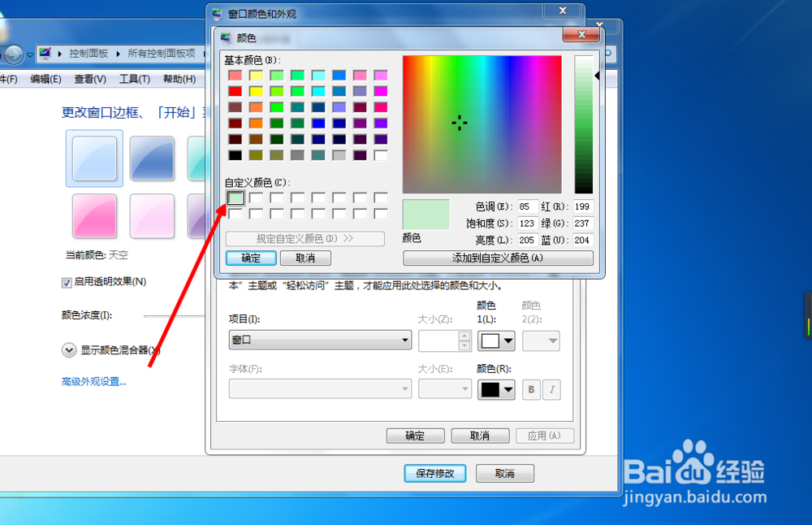Click inside the color spectrum picker
The height and width of the screenshot is (525, 812).
point(482,124)
